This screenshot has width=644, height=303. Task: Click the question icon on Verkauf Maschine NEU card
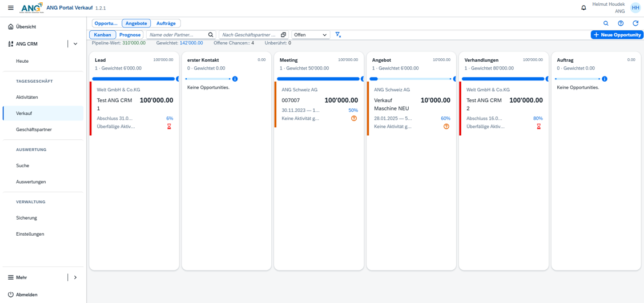click(446, 127)
